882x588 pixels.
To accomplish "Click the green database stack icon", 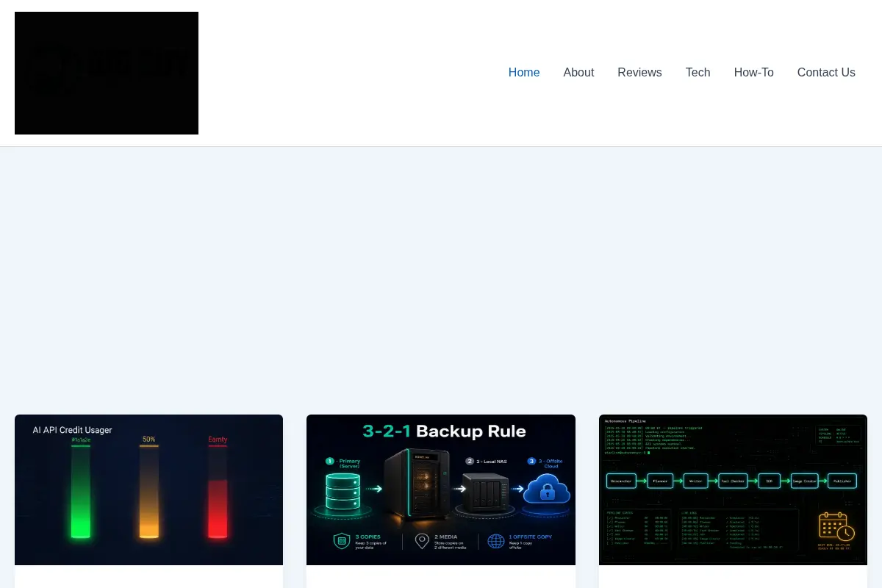I will 343,491.
